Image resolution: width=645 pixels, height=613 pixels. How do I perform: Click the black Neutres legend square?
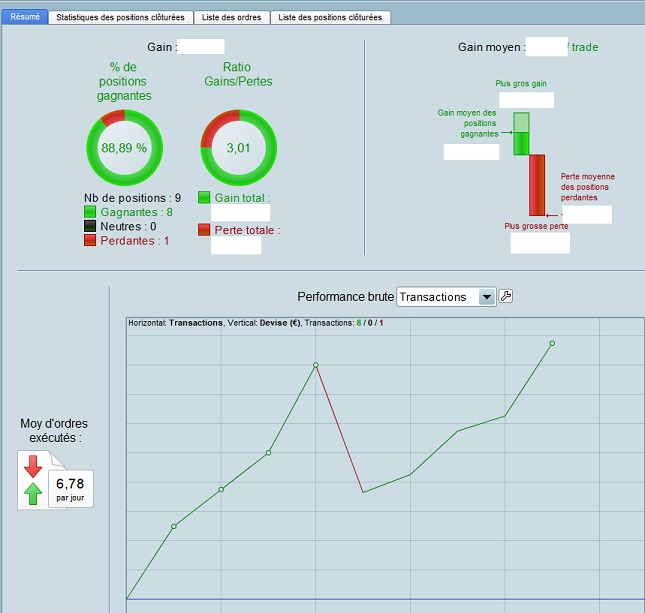[90, 226]
